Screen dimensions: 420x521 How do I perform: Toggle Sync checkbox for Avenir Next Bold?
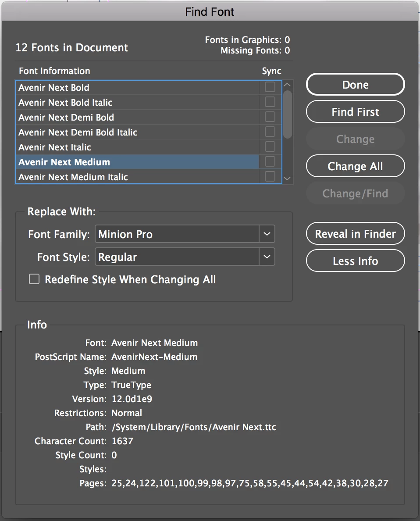(x=270, y=87)
